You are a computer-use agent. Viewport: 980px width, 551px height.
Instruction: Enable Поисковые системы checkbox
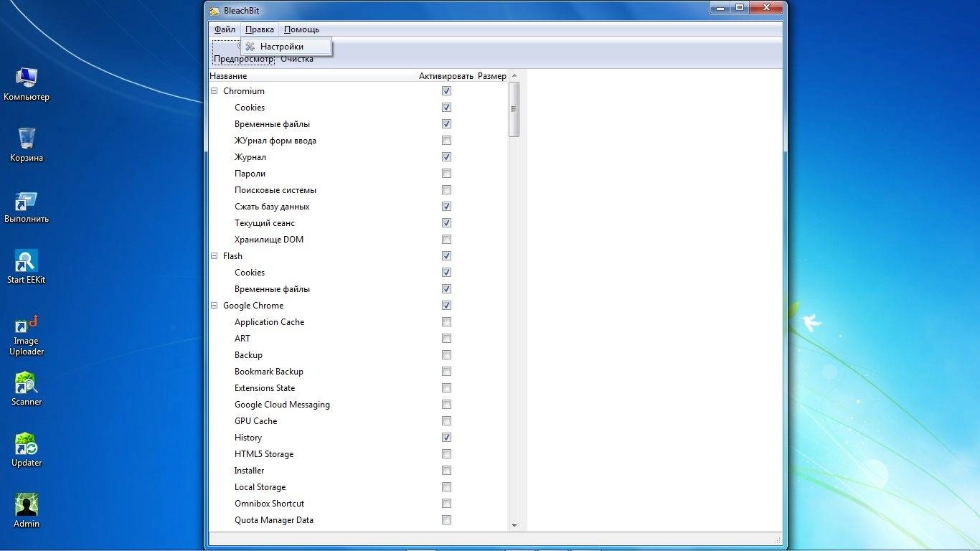tap(446, 190)
